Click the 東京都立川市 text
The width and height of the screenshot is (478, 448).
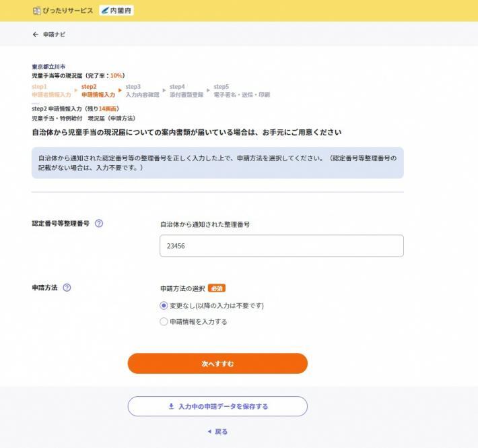[48, 67]
